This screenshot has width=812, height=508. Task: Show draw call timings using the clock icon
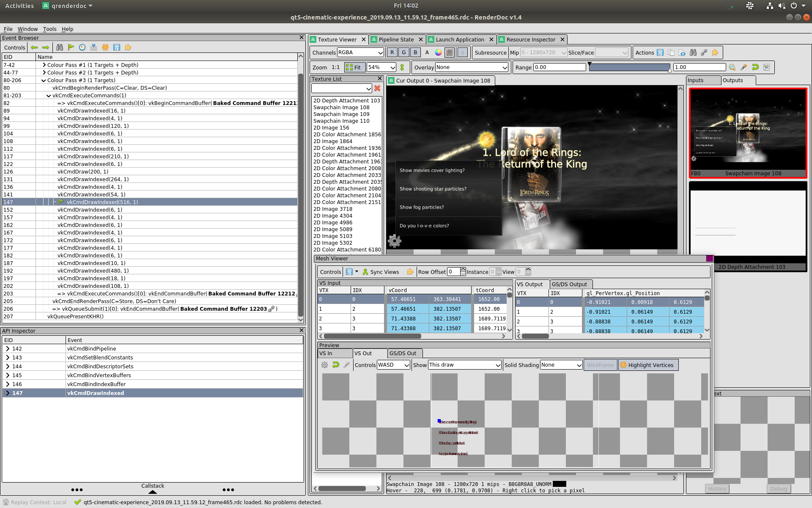82,47
